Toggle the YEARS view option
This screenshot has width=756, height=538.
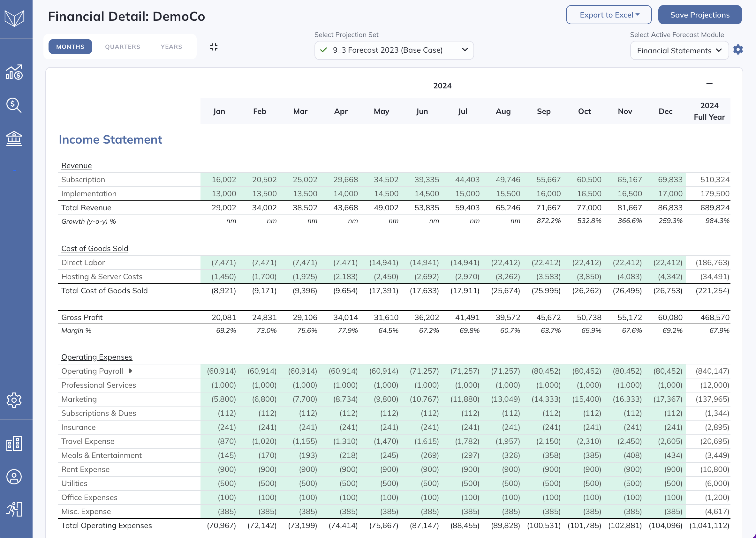coord(171,46)
